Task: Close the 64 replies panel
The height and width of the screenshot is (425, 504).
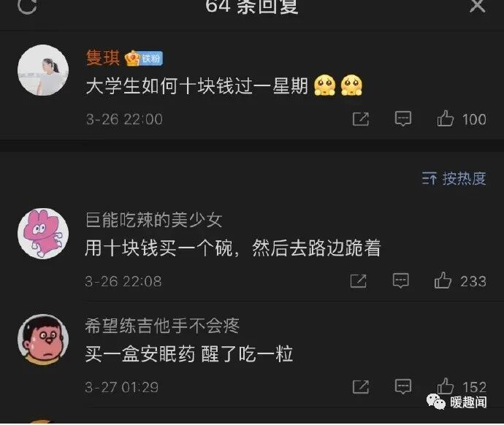Action: tap(477, 5)
